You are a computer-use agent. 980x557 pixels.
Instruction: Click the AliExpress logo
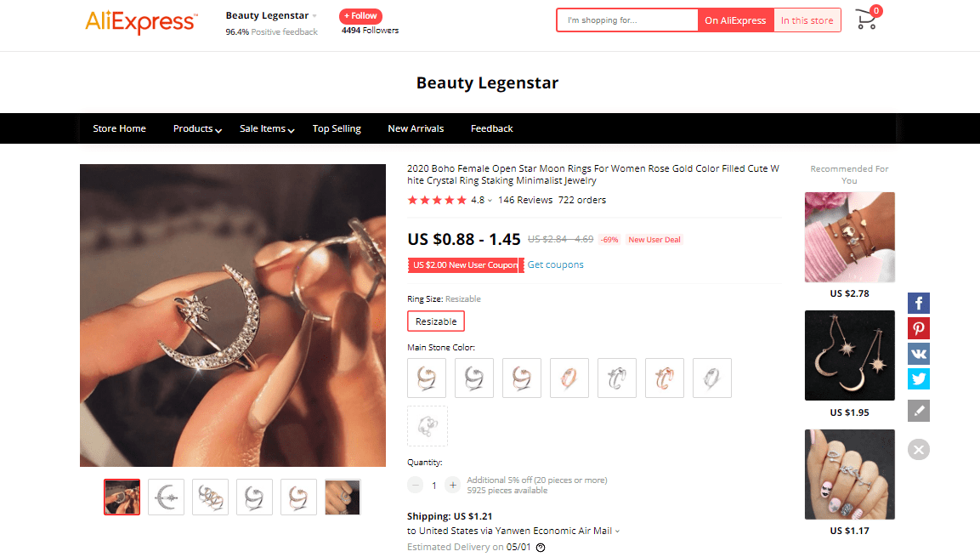click(x=141, y=22)
